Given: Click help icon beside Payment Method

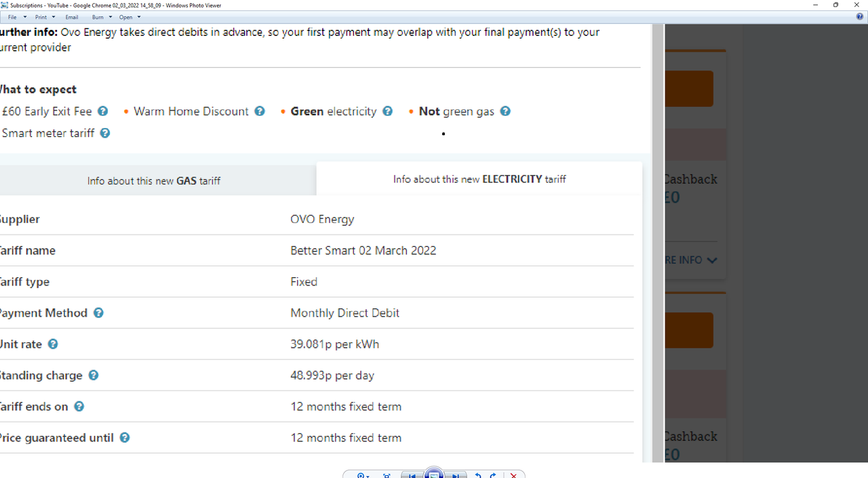Looking at the screenshot, I should click(x=98, y=313).
